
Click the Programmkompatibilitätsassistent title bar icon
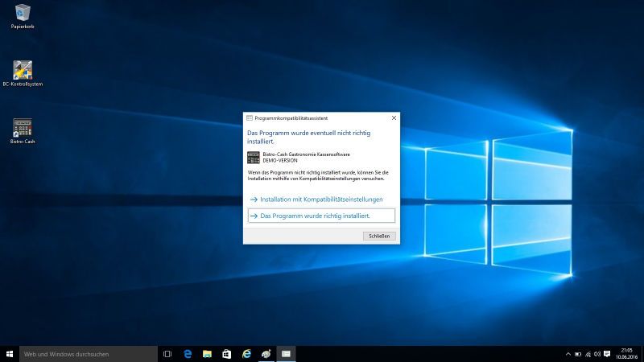(250, 118)
